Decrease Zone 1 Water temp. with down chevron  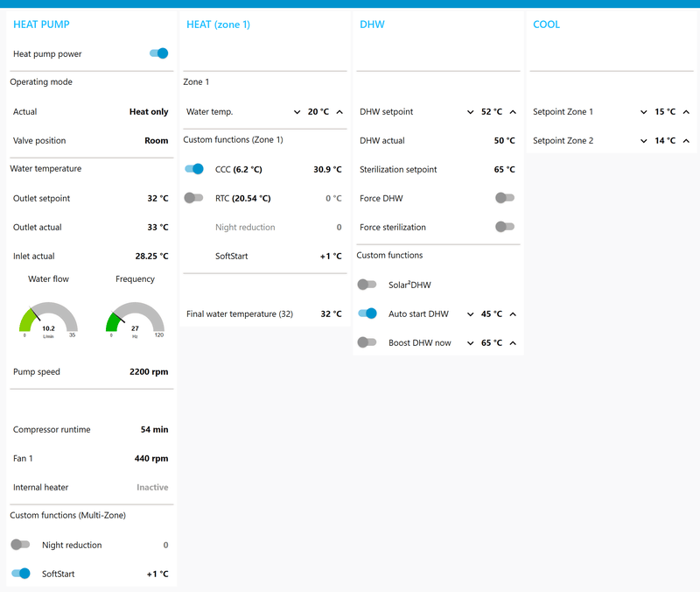pyautogui.click(x=297, y=112)
